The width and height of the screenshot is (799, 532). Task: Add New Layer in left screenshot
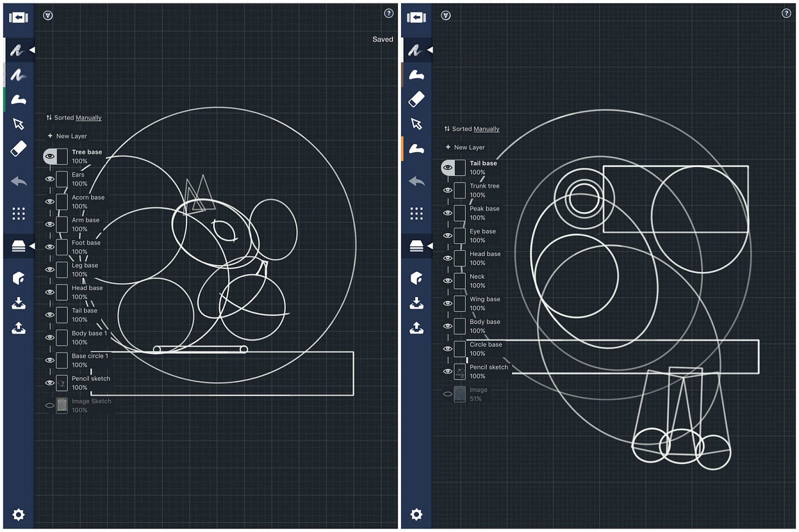click(67, 136)
